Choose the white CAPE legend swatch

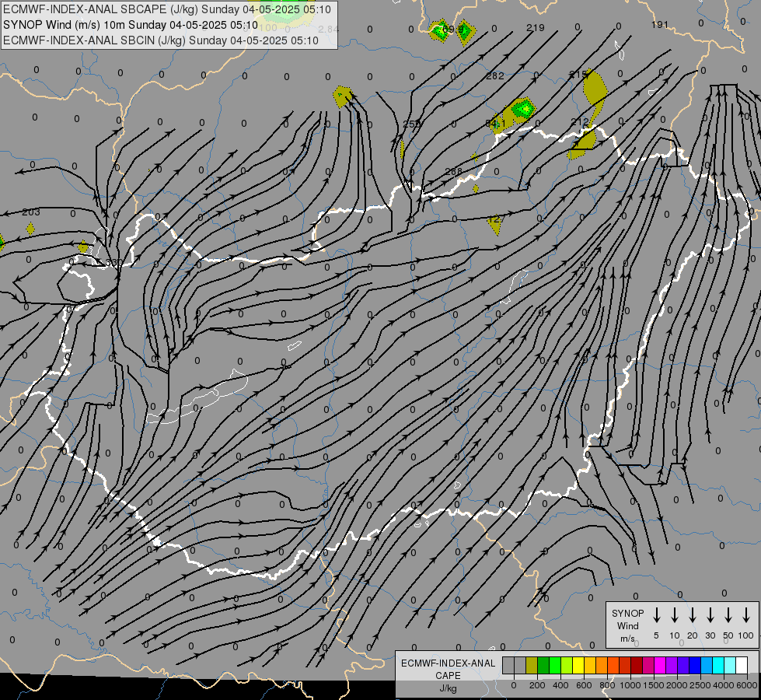click(x=741, y=666)
